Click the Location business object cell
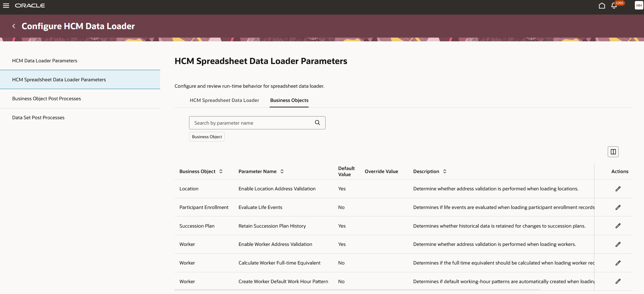 coord(189,189)
